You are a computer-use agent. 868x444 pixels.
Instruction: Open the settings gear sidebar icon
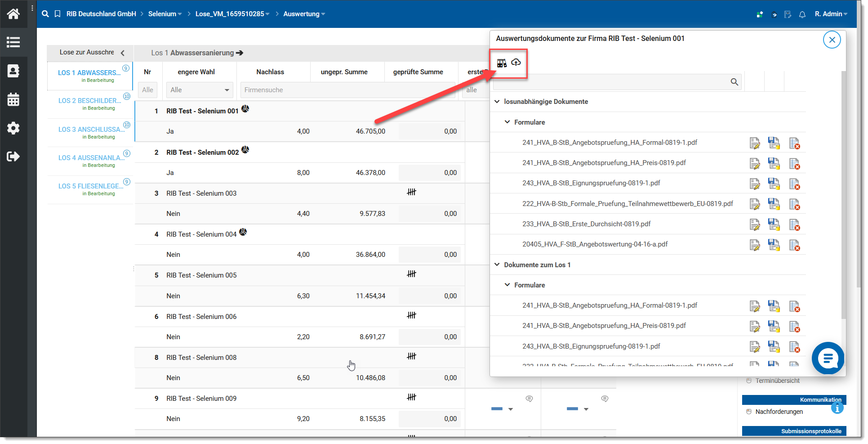coord(13,128)
